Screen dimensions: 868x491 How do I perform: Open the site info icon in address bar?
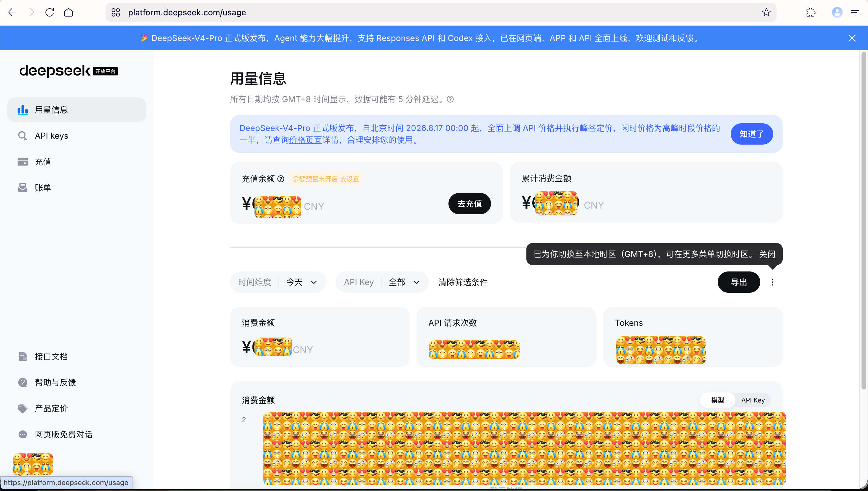pyautogui.click(x=116, y=12)
